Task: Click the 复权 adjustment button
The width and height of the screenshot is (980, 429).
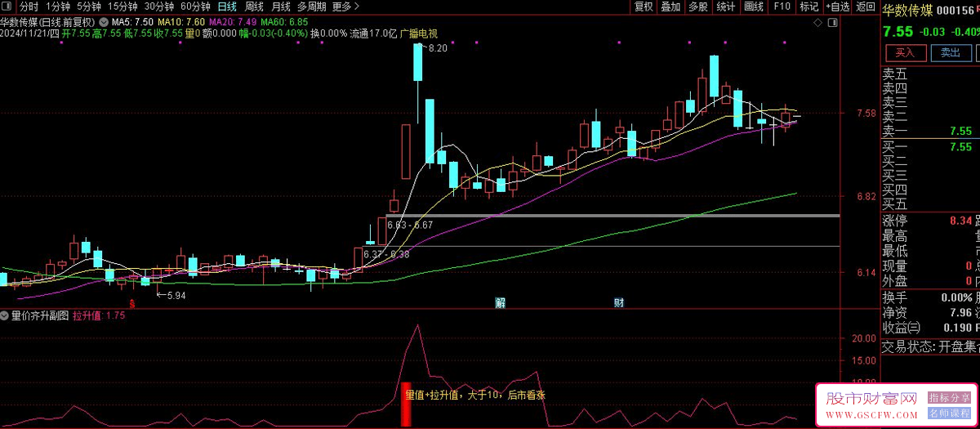Action: click(644, 7)
